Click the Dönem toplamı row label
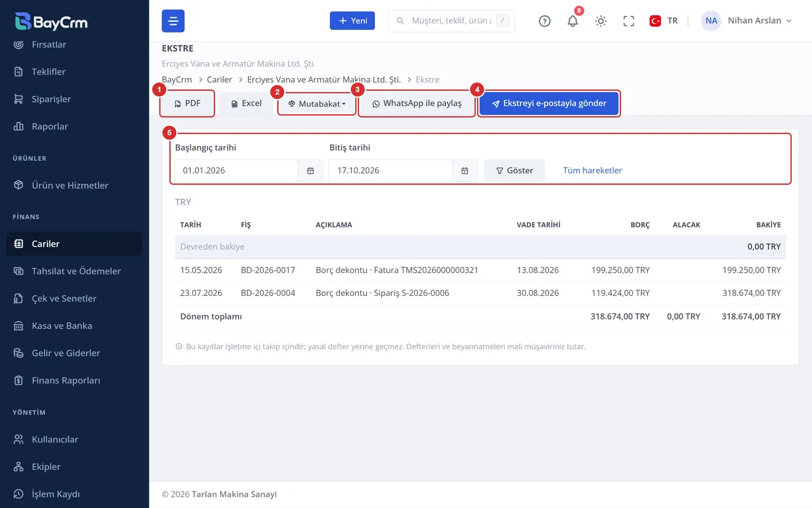The image size is (812, 508). (211, 316)
